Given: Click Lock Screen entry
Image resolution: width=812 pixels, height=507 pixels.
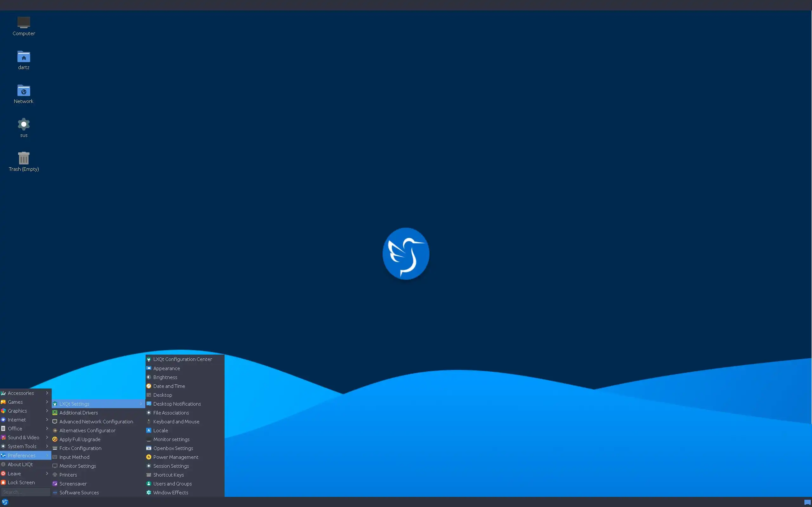Looking at the screenshot, I should [x=21, y=483].
